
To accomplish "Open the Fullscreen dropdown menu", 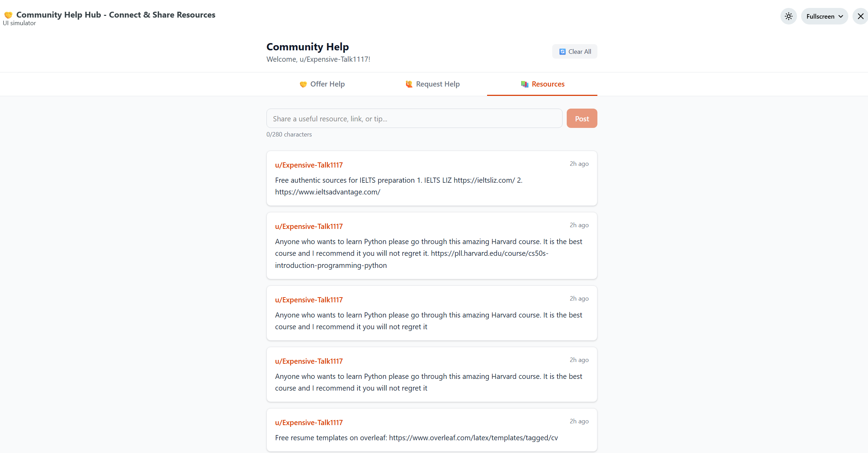I will point(824,16).
